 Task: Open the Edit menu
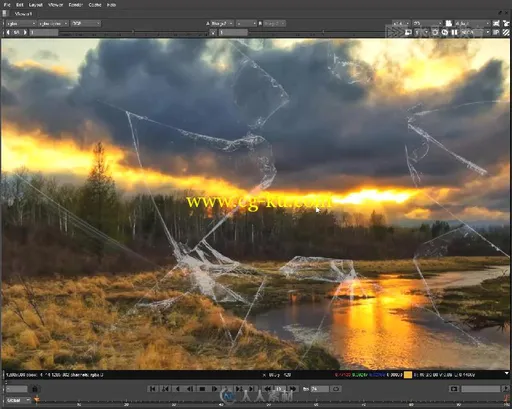pyautogui.click(x=20, y=5)
